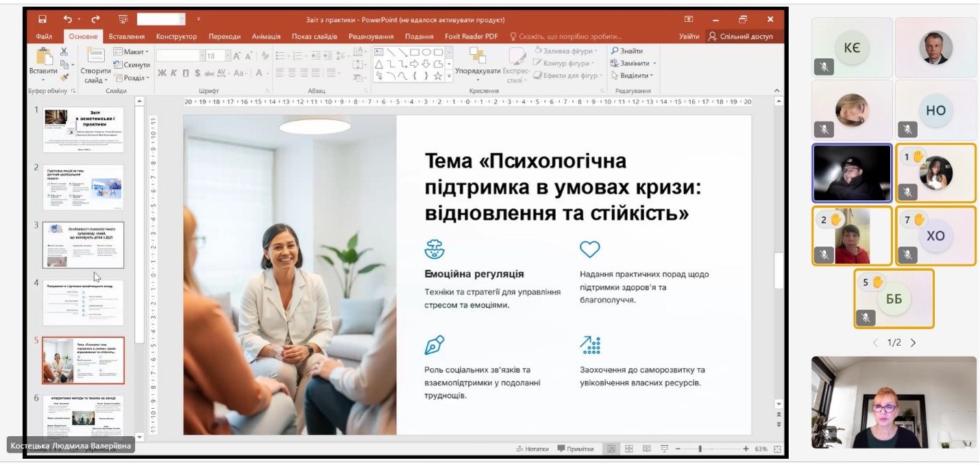The width and height of the screenshot is (980, 465).
Task: Click the zoom out minus button
Action: pyautogui.click(x=677, y=449)
